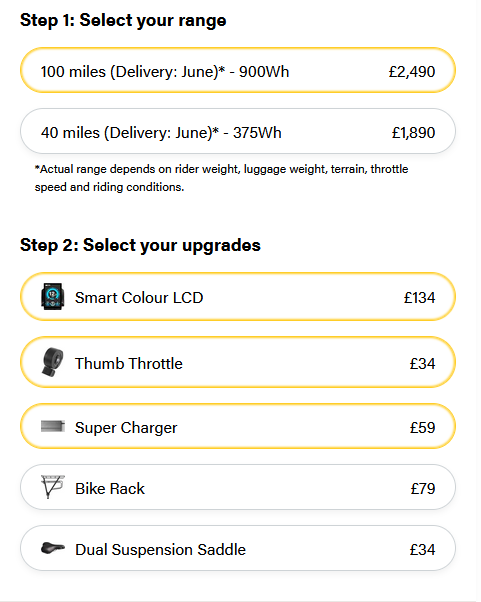Click the Thumb Throttle icon
Screen dimensions: 481x602
pyautogui.click(x=53, y=362)
